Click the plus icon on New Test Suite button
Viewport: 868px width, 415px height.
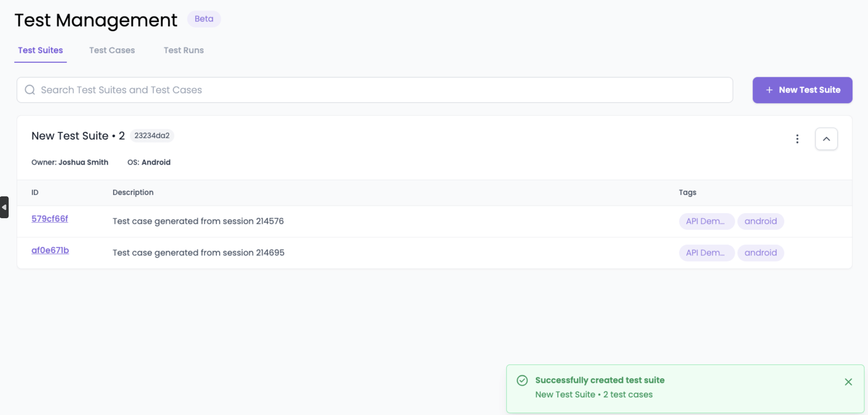tap(769, 90)
